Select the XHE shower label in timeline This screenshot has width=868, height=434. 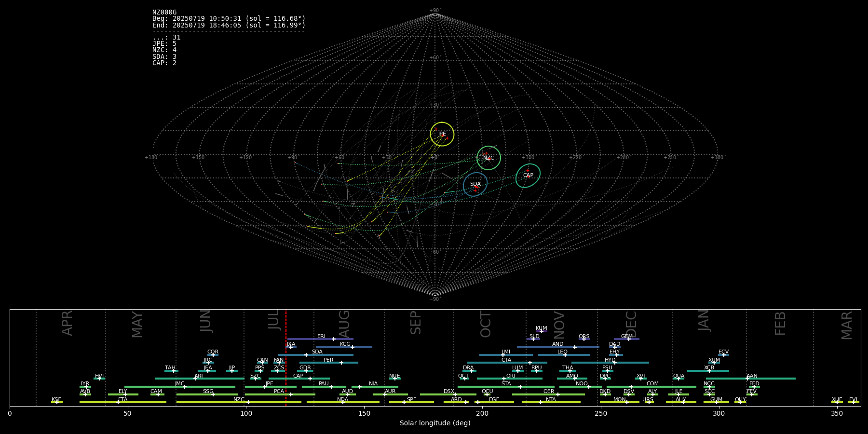(x=837, y=400)
